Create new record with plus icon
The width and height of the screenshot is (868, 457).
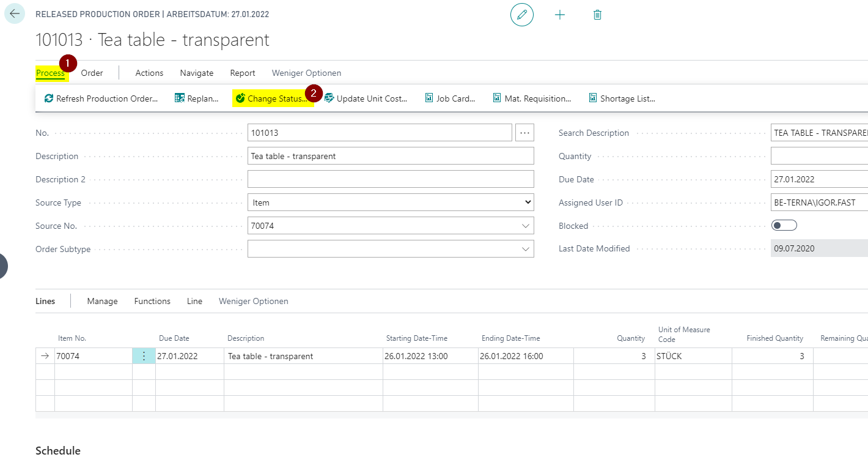pyautogui.click(x=560, y=15)
